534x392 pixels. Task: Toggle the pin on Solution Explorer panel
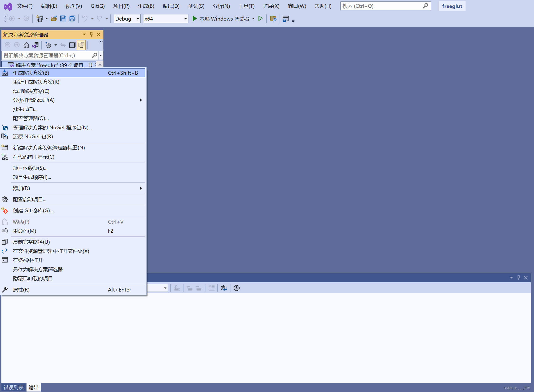[x=91, y=35]
